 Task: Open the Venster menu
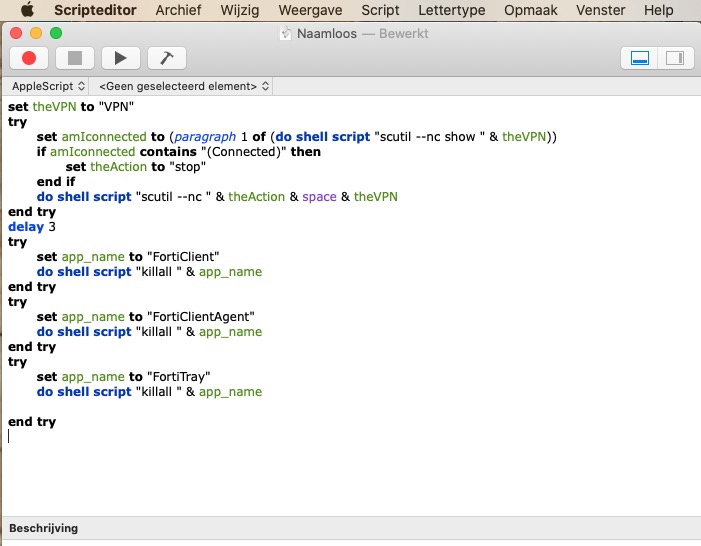pos(601,10)
